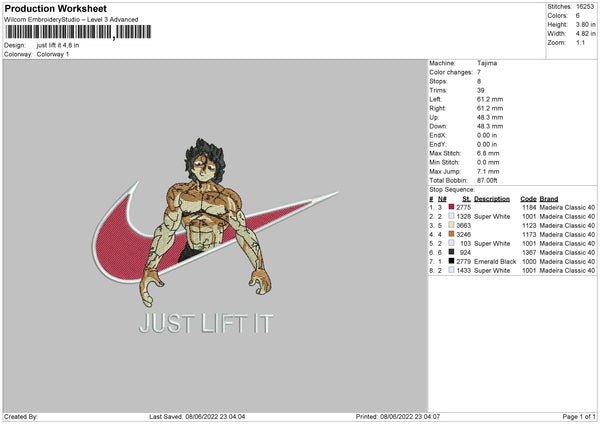Click the white swatch beside stitch count 103
This screenshot has height=424, width=600.
click(x=451, y=243)
